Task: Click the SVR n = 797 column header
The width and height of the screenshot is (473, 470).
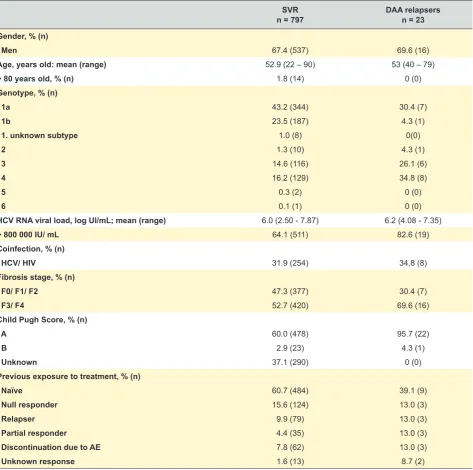Action: (x=290, y=15)
